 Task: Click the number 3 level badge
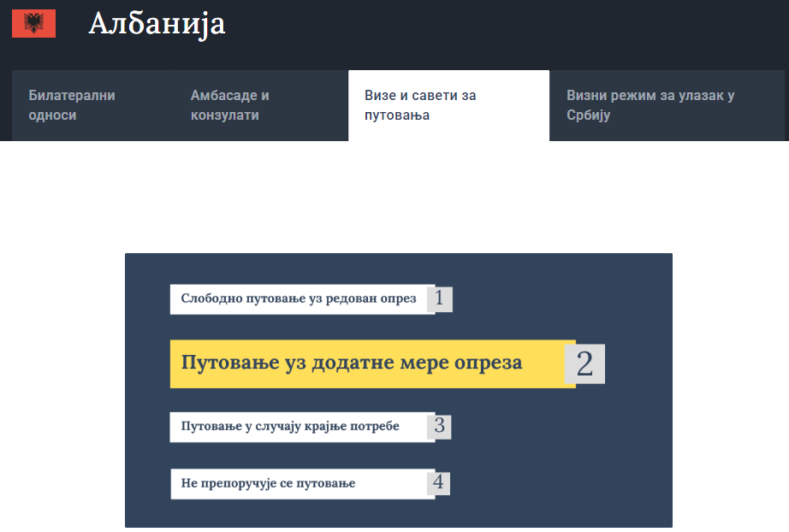coord(439,426)
